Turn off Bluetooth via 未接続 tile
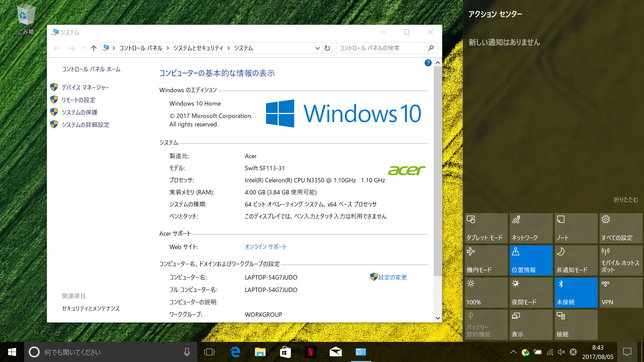 (x=576, y=292)
